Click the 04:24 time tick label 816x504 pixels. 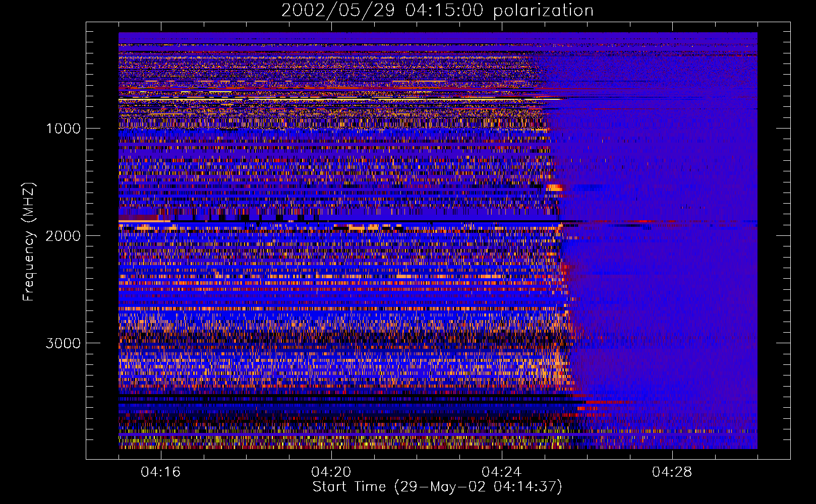[502, 472]
